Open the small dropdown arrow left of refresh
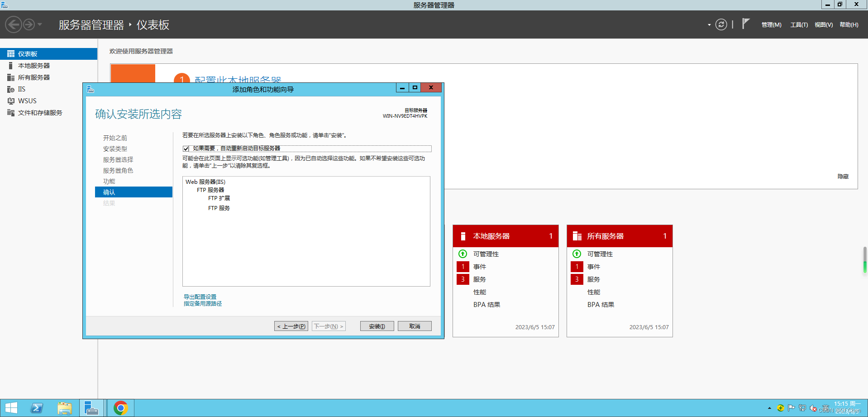868x417 pixels. pyautogui.click(x=709, y=25)
